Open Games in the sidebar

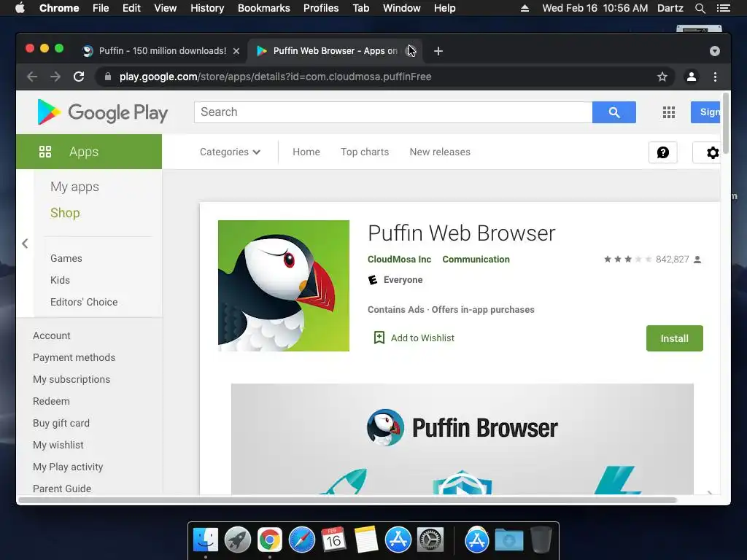[x=66, y=258]
